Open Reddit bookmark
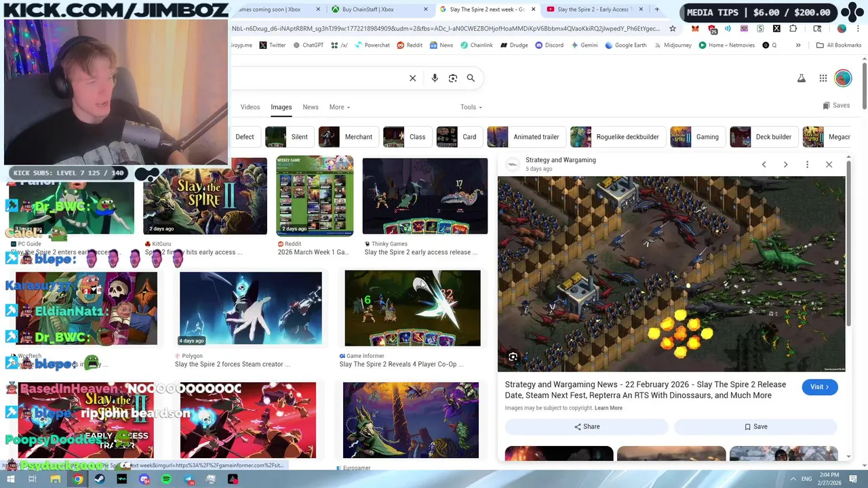Screen dimensions: 868x488 pos(410,45)
